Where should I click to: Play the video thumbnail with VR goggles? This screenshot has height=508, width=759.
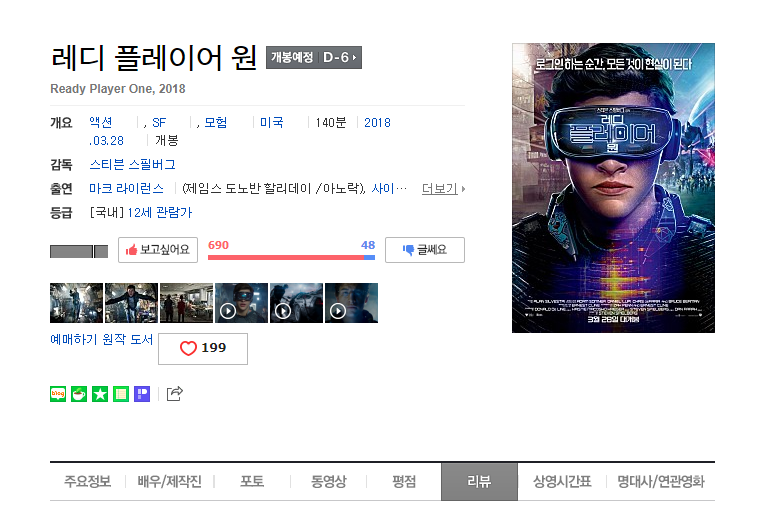click(242, 303)
